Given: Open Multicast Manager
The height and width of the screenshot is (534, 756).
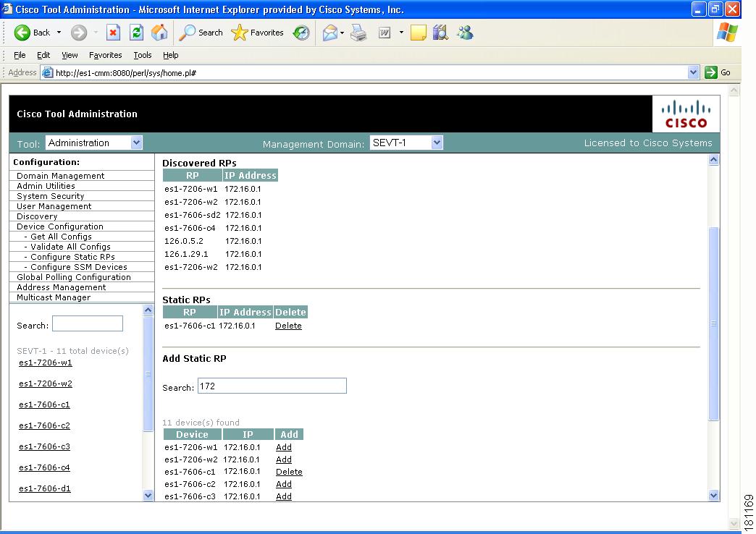Looking at the screenshot, I should 54,297.
